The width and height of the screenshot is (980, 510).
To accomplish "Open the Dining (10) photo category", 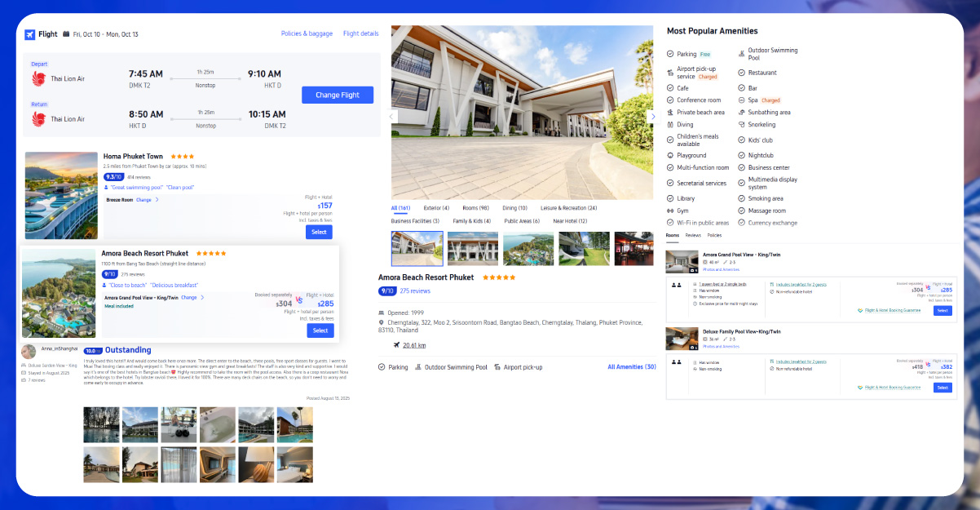I will 514,208.
